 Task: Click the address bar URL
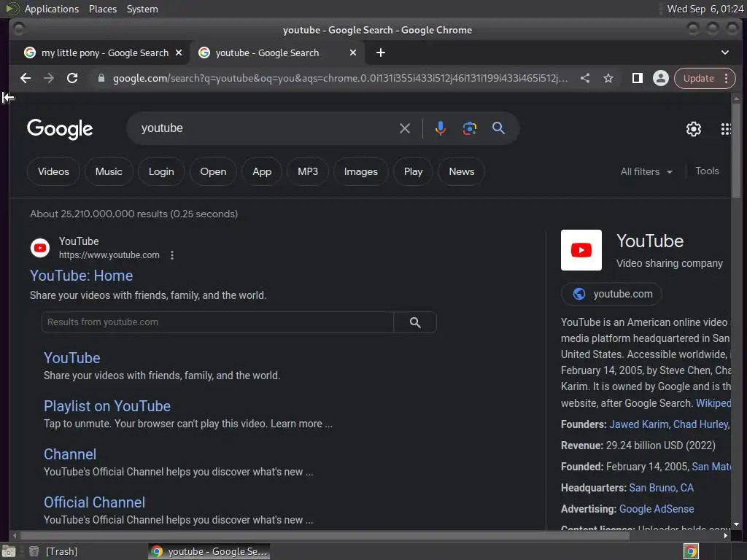click(340, 79)
